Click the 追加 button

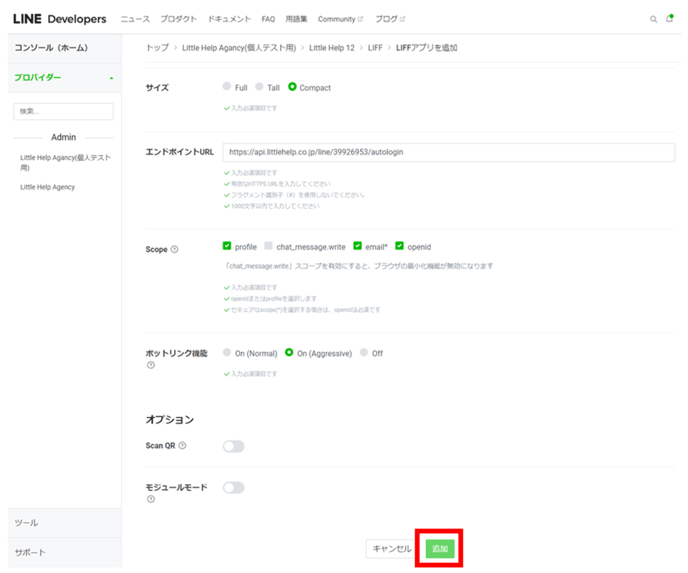pos(439,549)
